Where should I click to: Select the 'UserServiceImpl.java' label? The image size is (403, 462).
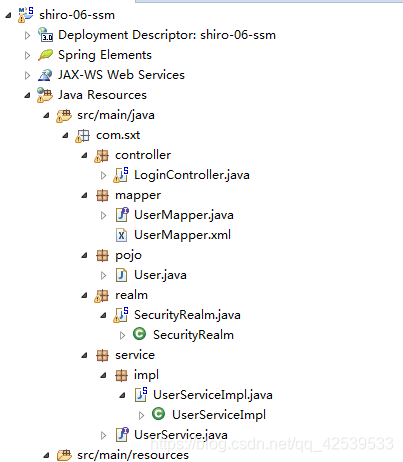click(x=213, y=395)
